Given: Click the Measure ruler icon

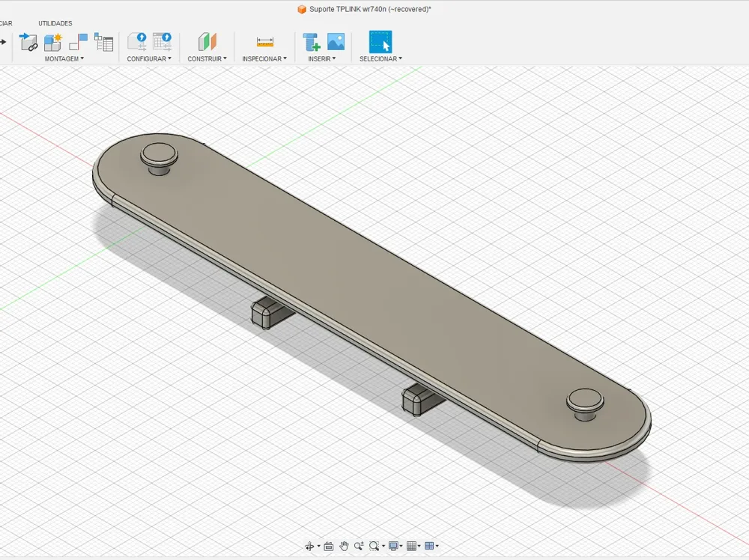Looking at the screenshot, I should click(x=264, y=42).
